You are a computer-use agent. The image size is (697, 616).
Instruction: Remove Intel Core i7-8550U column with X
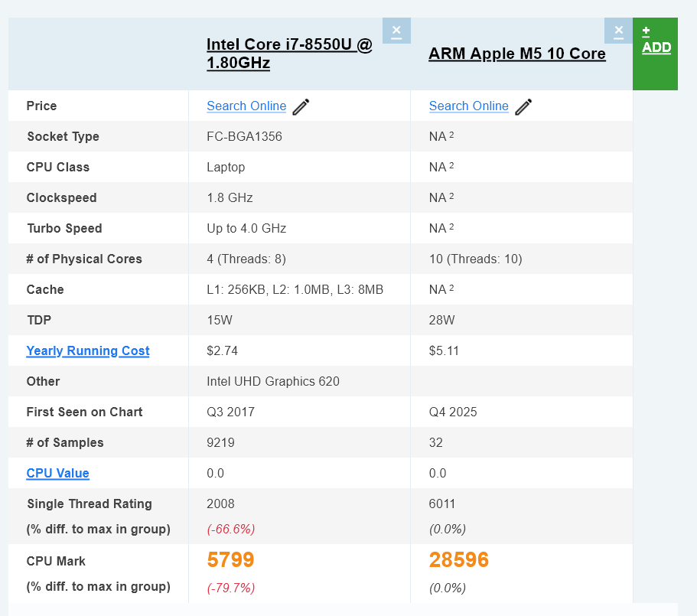(x=396, y=31)
